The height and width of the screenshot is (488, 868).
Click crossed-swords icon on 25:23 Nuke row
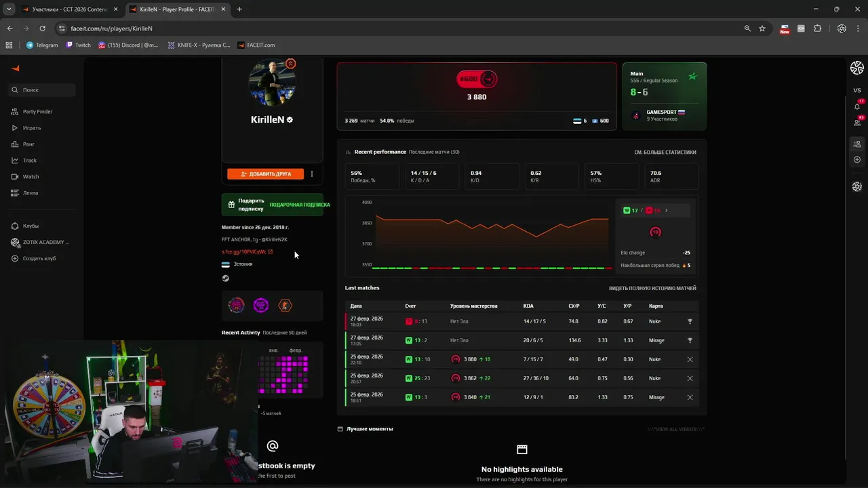point(690,378)
